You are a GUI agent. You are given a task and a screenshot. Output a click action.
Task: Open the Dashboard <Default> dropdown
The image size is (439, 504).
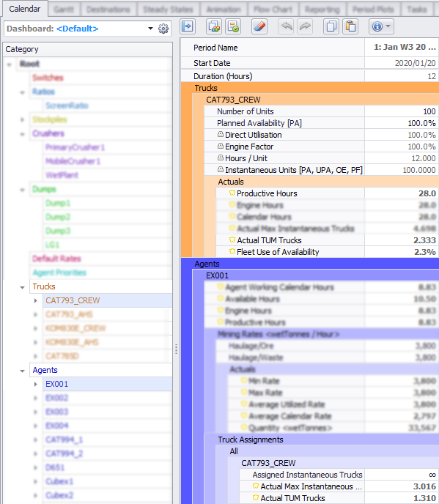pyautogui.click(x=150, y=29)
